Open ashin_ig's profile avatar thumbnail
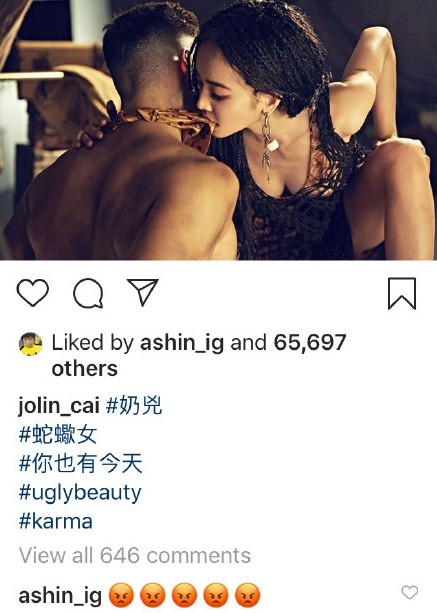This screenshot has height=613, width=437. 30,344
